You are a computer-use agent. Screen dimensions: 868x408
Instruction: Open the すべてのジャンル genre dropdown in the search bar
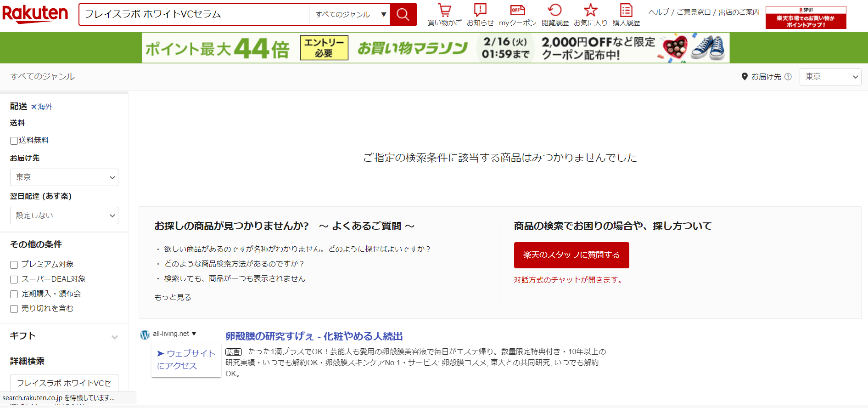(x=349, y=14)
